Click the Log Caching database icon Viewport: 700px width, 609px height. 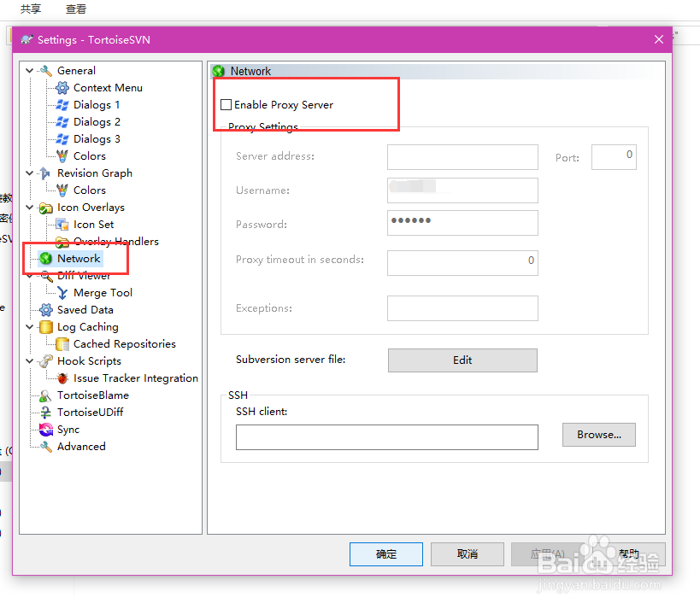[x=46, y=327]
